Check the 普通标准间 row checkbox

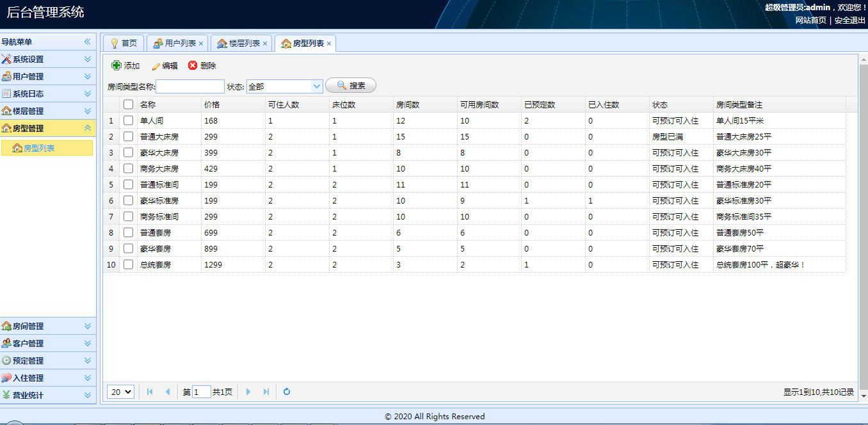[129, 184]
